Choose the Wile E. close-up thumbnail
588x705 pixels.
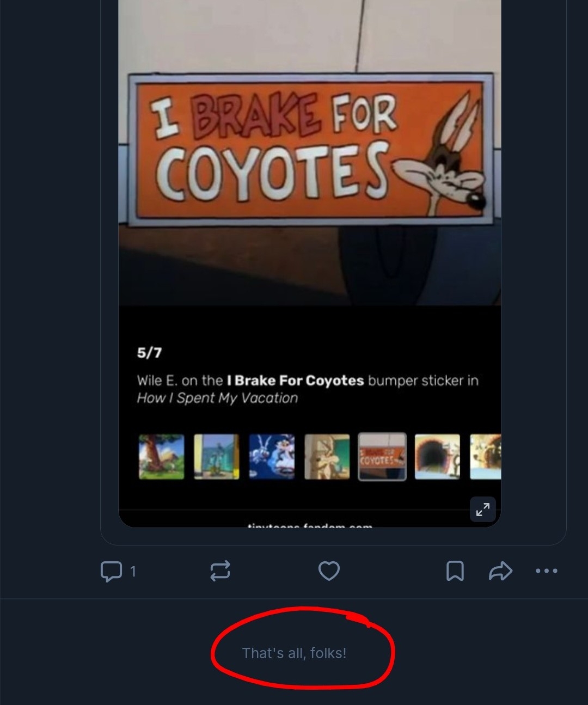click(x=327, y=457)
